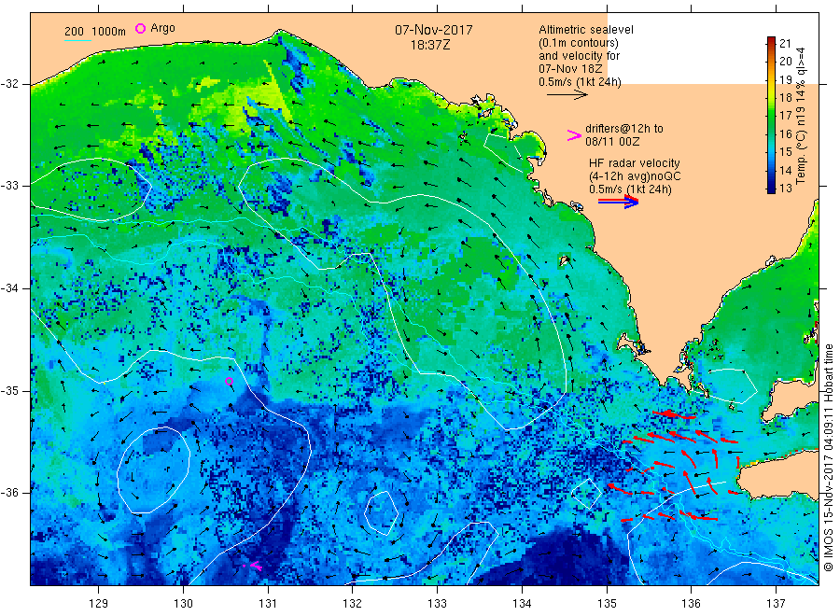
Task: Click the temperature color bar
Action: click(x=771, y=115)
